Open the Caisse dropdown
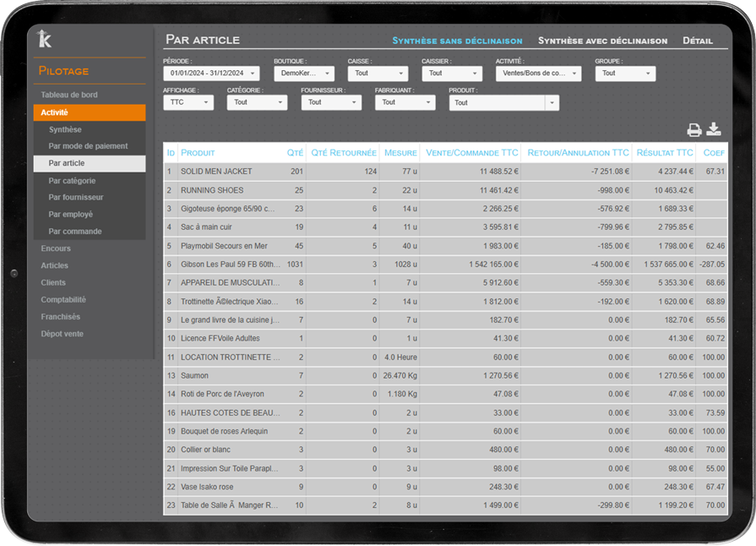Image resolution: width=756 pixels, height=546 pixels. click(378, 74)
